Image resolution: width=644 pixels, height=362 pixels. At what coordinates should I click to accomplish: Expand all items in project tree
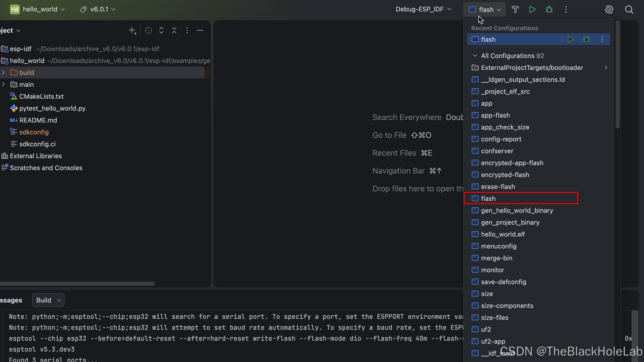point(162,30)
